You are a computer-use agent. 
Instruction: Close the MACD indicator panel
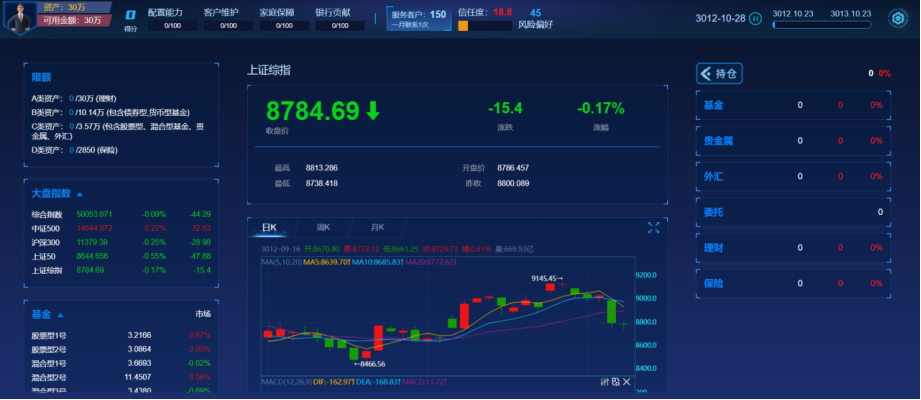pyautogui.click(x=627, y=382)
